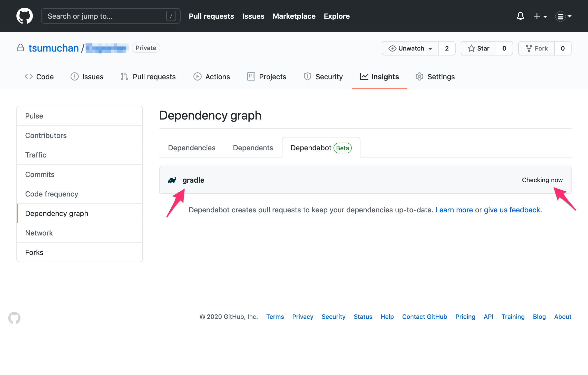Screen dimensions: 588x375
Task: Open the Training footer link
Action: click(513, 317)
